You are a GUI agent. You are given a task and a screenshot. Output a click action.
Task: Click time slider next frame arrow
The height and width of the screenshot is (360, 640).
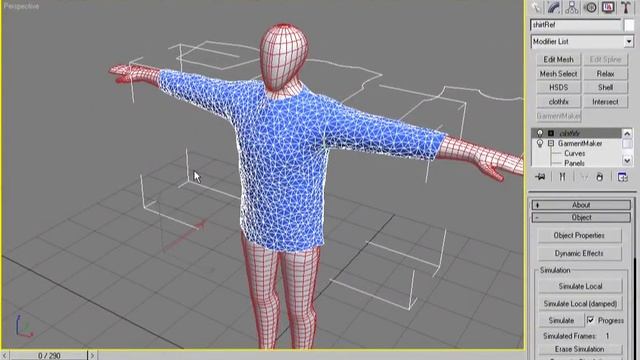coord(92,356)
